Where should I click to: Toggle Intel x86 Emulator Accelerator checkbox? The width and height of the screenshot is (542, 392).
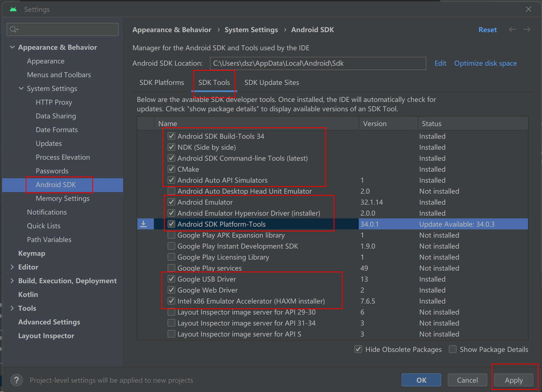click(171, 301)
